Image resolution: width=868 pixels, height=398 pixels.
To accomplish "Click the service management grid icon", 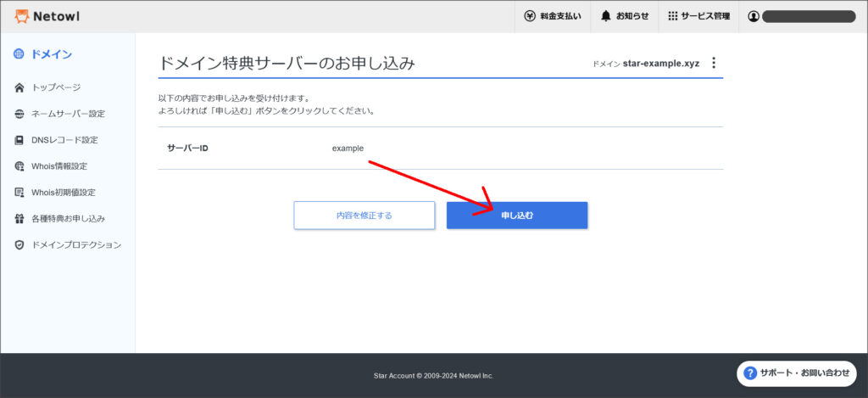I will tap(672, 16).
